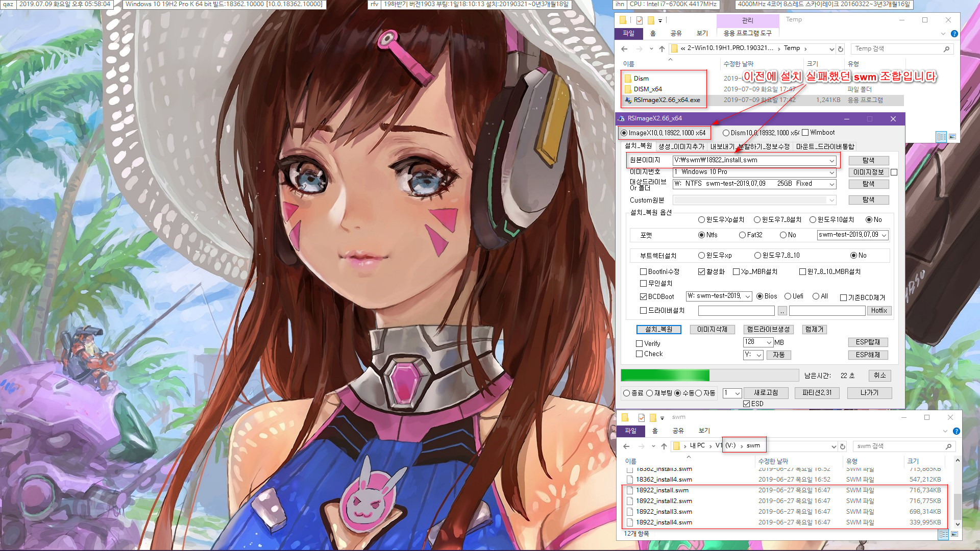The image size is (980, 551).
Task: Click the ESP탑재 button
Action: (868, 342)
